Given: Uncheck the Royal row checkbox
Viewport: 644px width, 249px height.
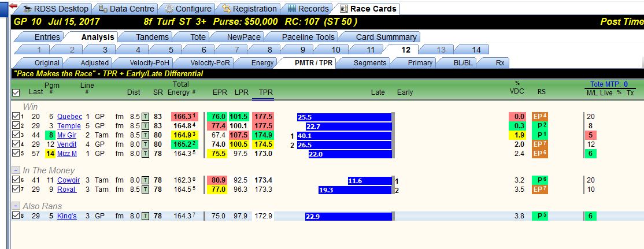Looking at the screenshot, I should pyautogui.click(x=16, y=189).
